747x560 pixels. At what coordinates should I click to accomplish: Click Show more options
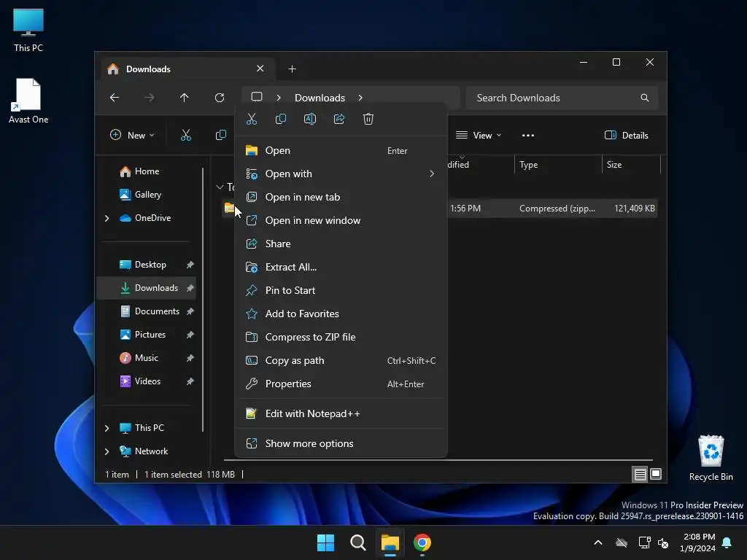(x=341, y=444)
